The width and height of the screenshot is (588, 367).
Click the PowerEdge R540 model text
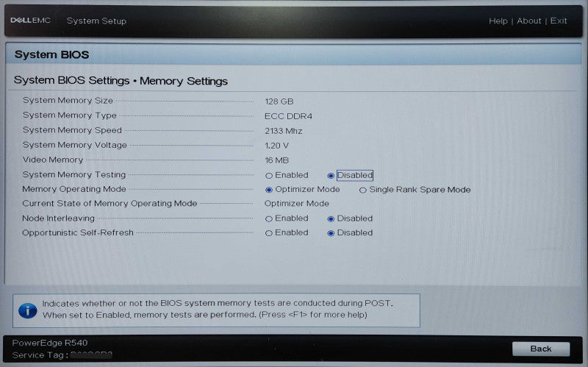[x=50, y=343]
